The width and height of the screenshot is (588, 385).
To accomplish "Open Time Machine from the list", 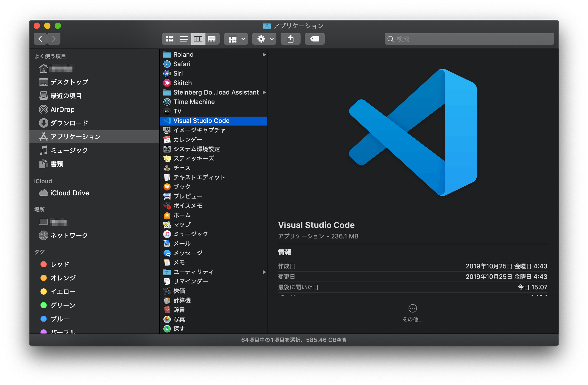I will [x=194, y=102].
